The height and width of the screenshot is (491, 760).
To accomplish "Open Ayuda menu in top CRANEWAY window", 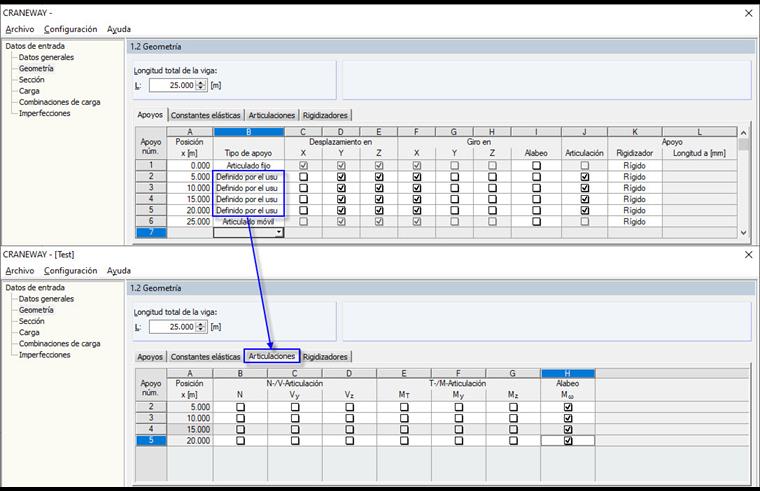I will click(x=119, y=29).
